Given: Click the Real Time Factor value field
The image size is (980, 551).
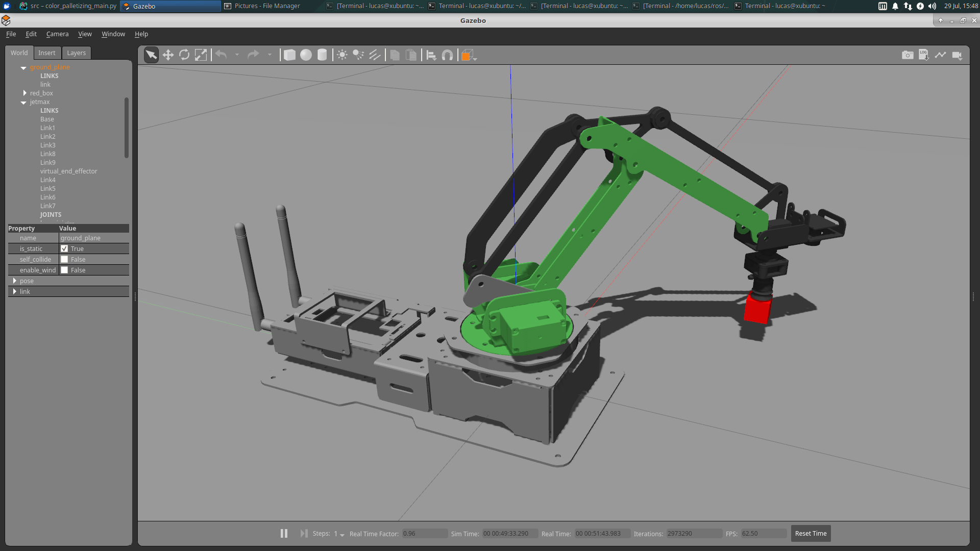Looking at the screenshot, I should [x=425, y=533].
